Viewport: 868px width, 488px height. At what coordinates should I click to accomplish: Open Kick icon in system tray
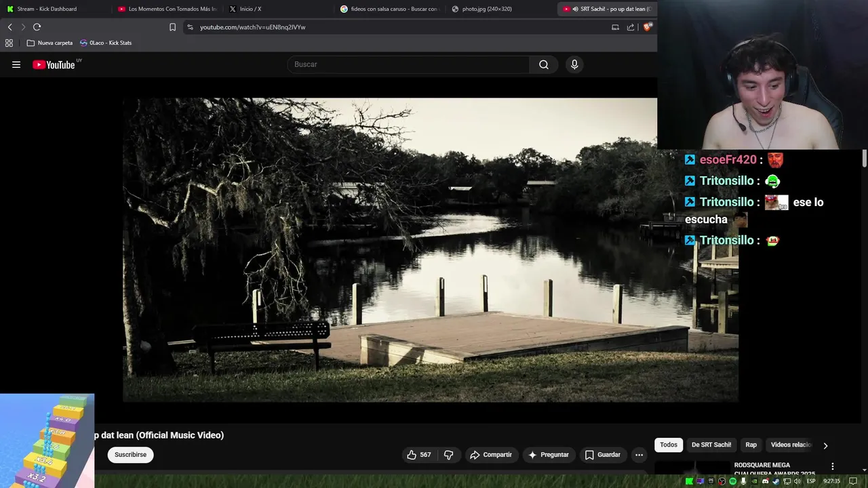coord(689,481)
